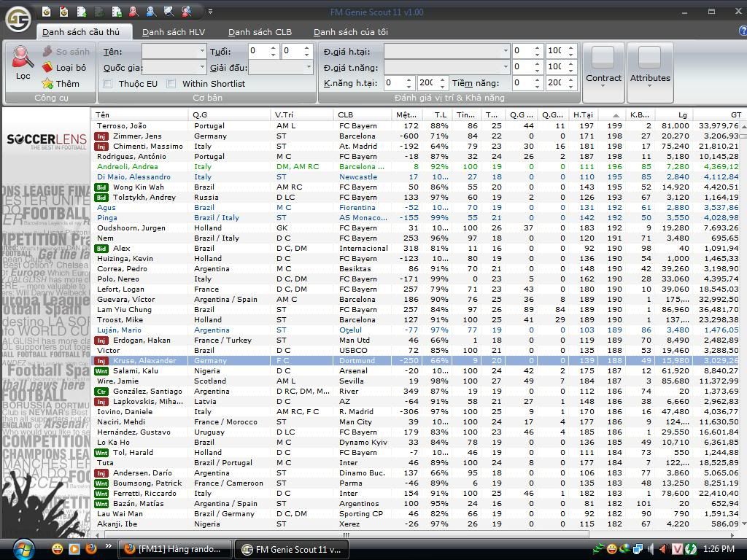The height and width of the screenshot is (560, 747).
Task: Sort by the CLB column header
Action: click(362, 114)
